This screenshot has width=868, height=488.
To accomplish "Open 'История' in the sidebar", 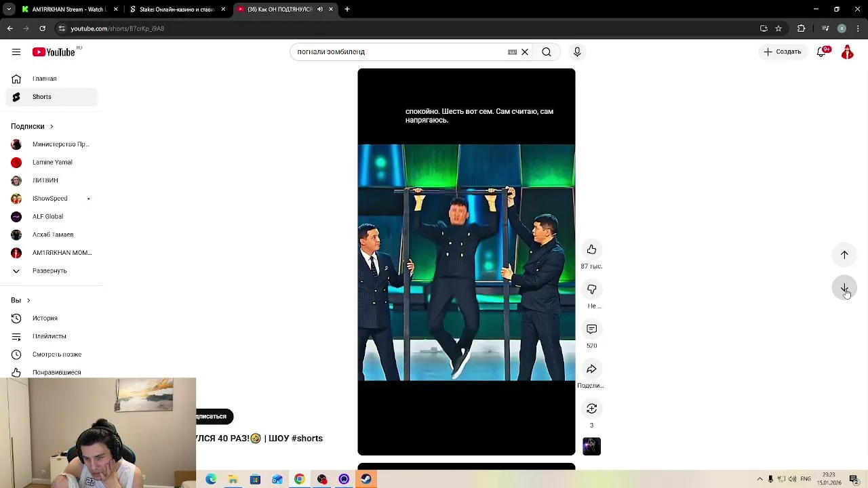I will (52, 319).
